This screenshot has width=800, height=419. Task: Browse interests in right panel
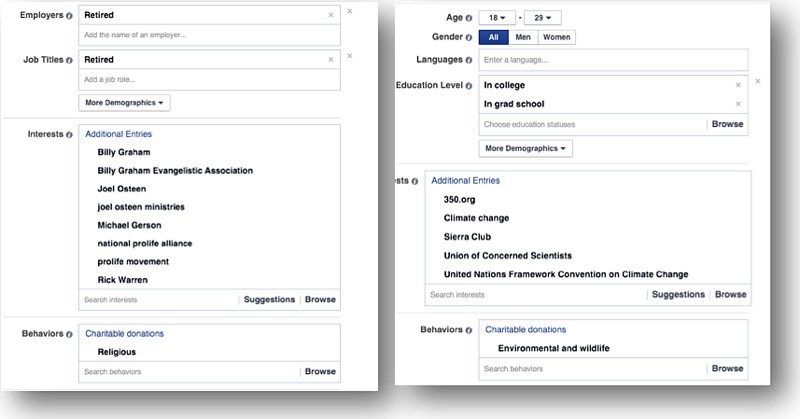pos(731,294)
